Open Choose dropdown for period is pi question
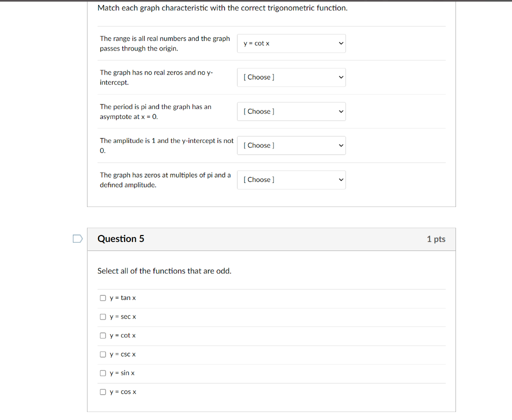 291,111
